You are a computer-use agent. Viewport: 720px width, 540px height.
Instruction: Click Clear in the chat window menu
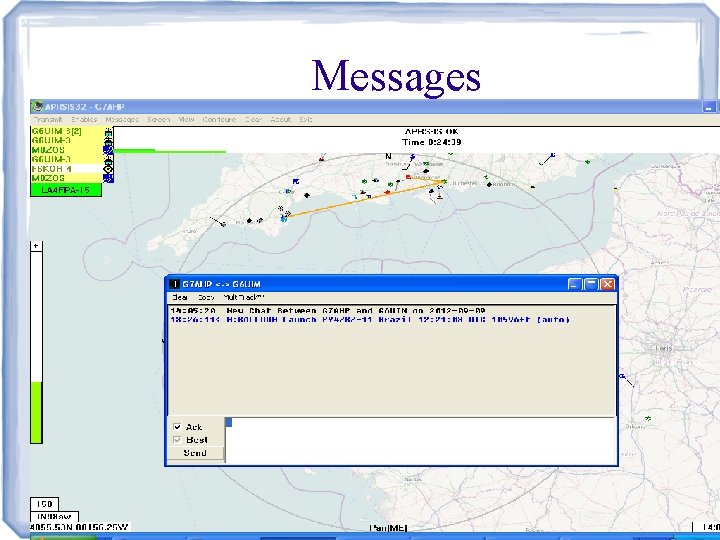click(x=180, y=298)
